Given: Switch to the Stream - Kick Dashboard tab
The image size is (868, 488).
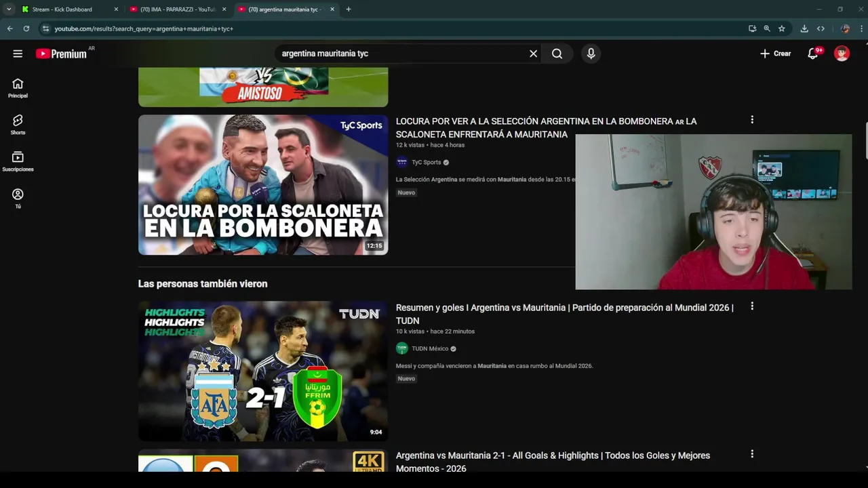Looking at the screenshot, I should pyautogui.click(x=70, y=9).
